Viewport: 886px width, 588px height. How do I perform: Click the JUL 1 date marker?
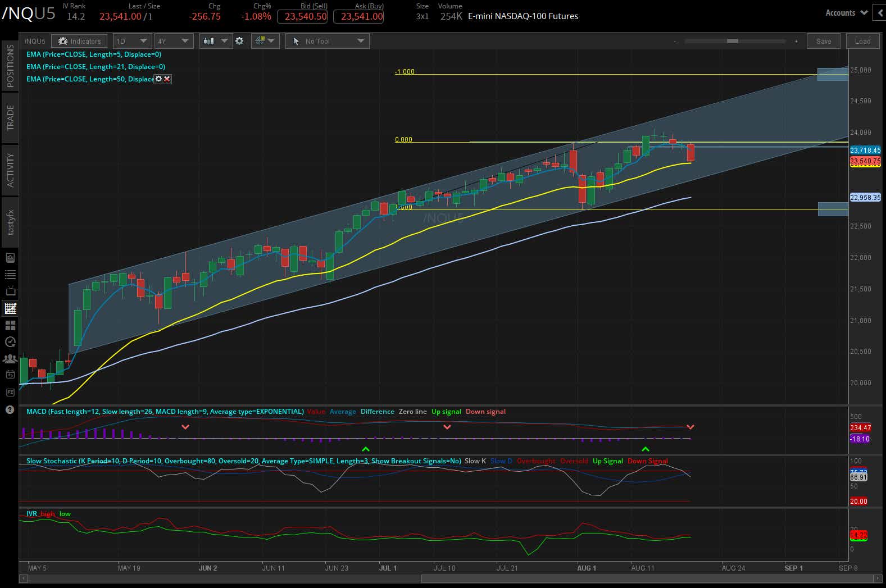click(x=388, y=568)
